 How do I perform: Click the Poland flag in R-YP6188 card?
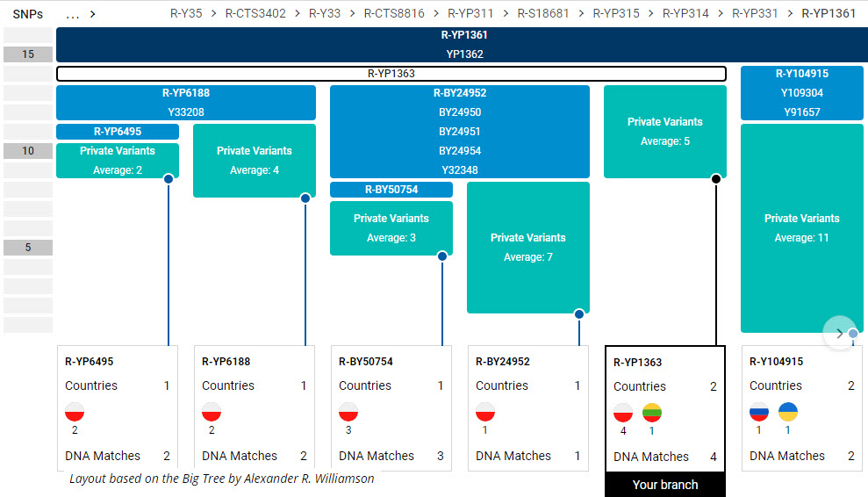coord(212,412)
